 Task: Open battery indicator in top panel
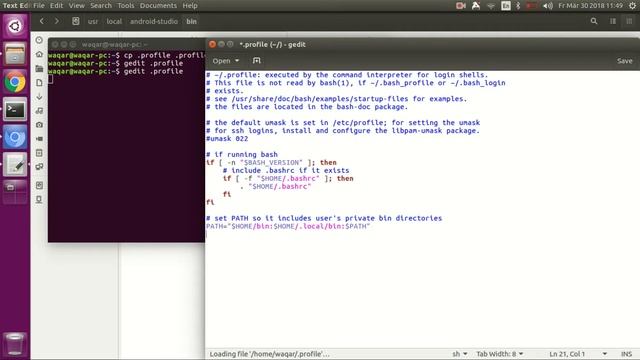(531, 6)
